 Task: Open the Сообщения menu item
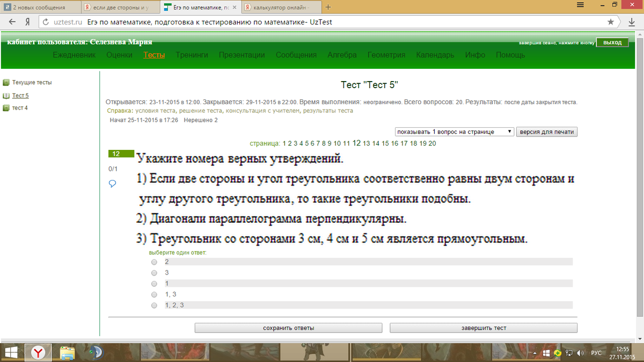pyautogui.click(x=296, y=55)
